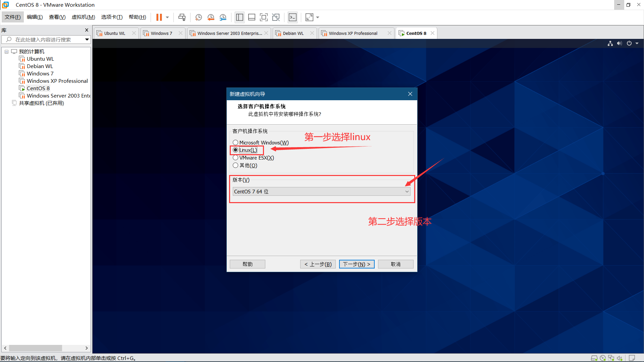The image size is (644, 362).
Task: Click the sound card status icon
Action: click(x=620, y=358)
